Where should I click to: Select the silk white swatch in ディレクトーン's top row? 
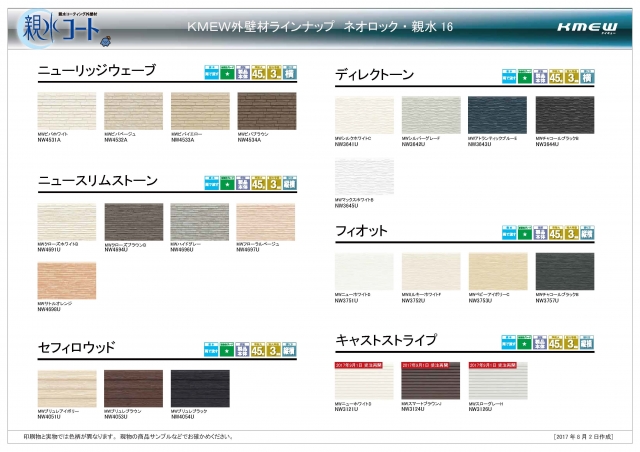point(364,115)
